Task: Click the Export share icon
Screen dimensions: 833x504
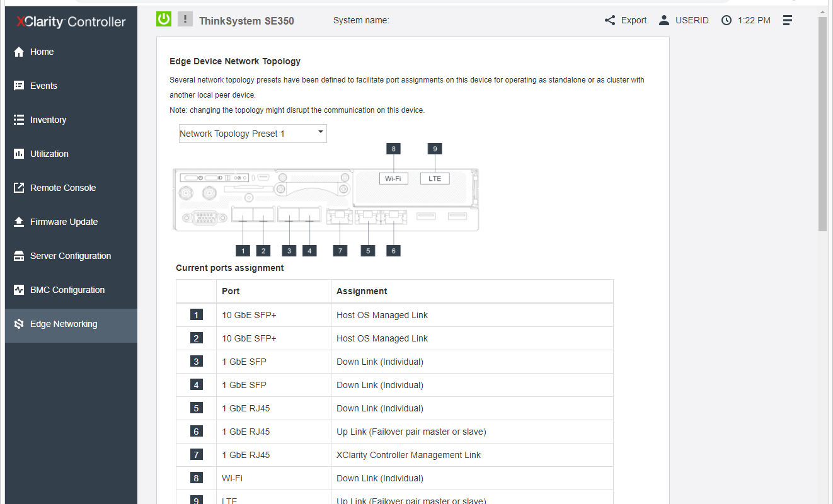Action: pos(610,20)
